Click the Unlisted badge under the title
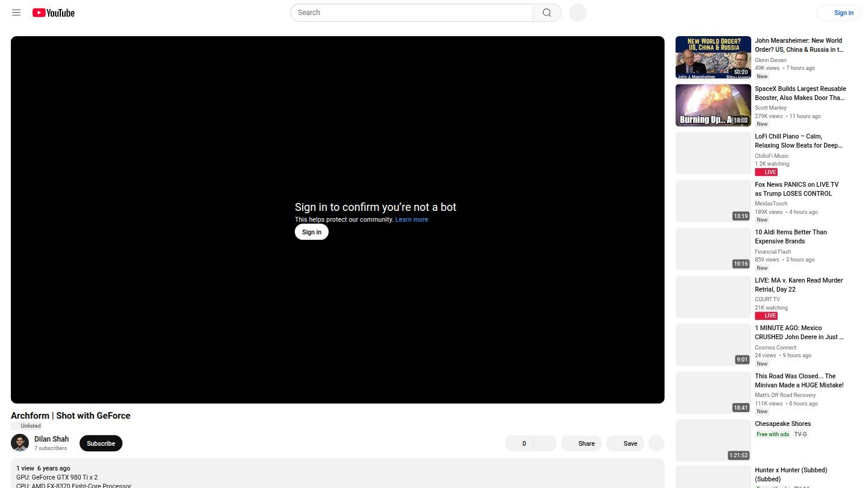 (27, 426)
